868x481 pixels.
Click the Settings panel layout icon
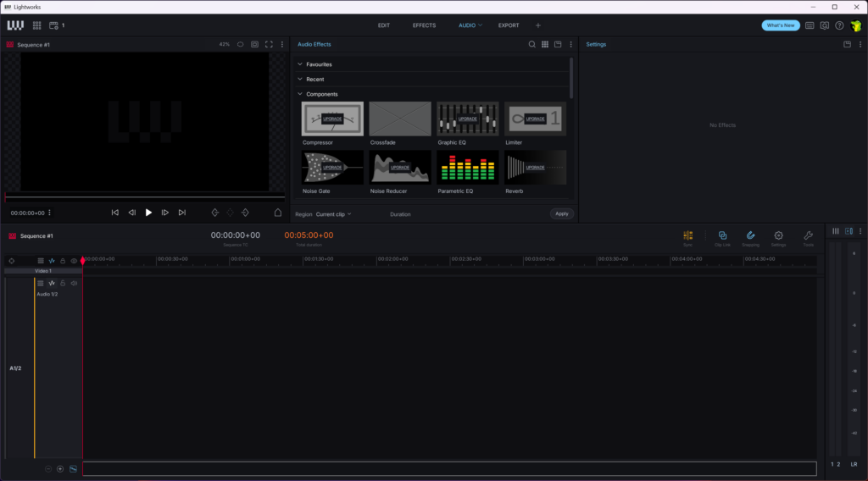click(848, 44)
